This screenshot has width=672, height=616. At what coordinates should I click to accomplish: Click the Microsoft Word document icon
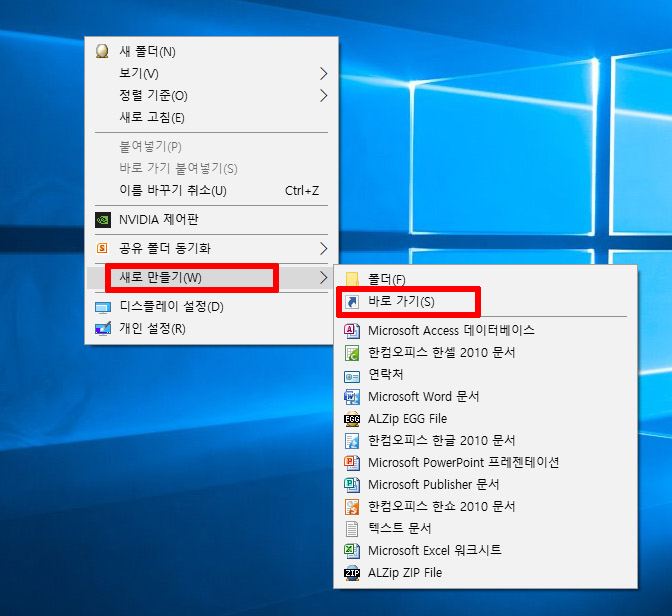pos(352,397)
